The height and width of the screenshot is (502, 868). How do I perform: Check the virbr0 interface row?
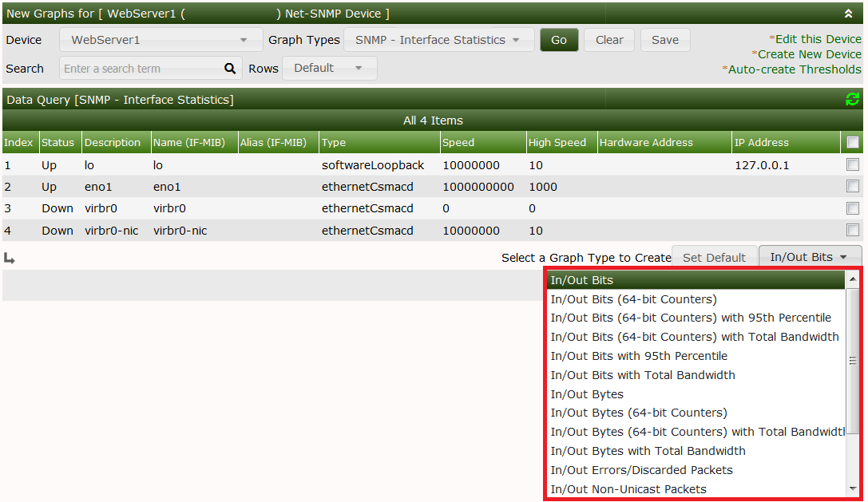pyautogui.click(x=853, y=208)
